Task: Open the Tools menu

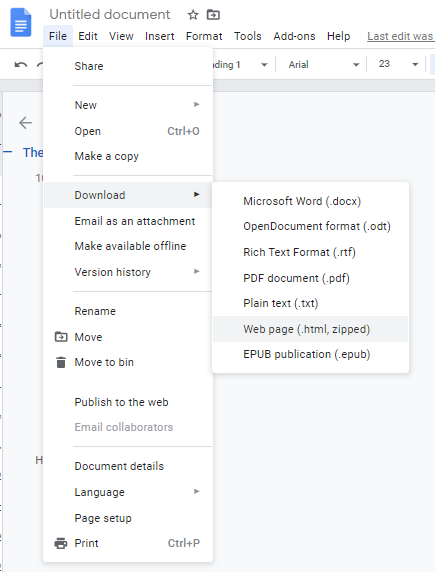Action: pyautogui.click(x=248, y=36)
